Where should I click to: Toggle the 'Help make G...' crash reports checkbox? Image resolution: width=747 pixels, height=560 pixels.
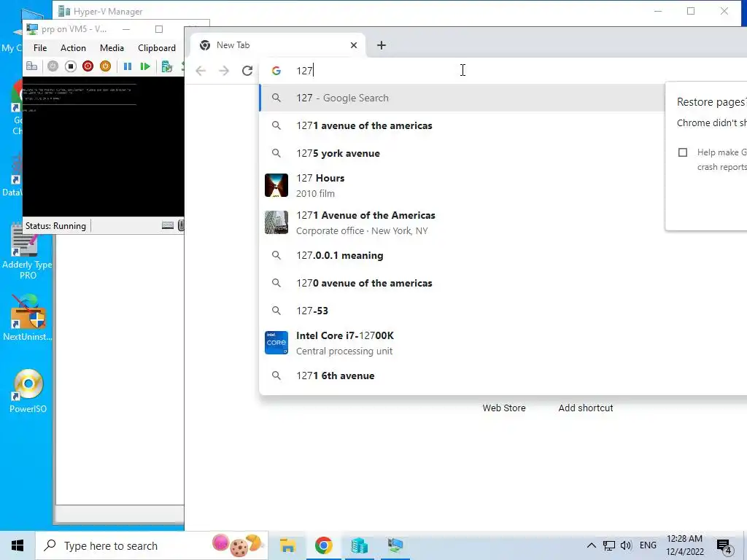click(x=683, y=152)
